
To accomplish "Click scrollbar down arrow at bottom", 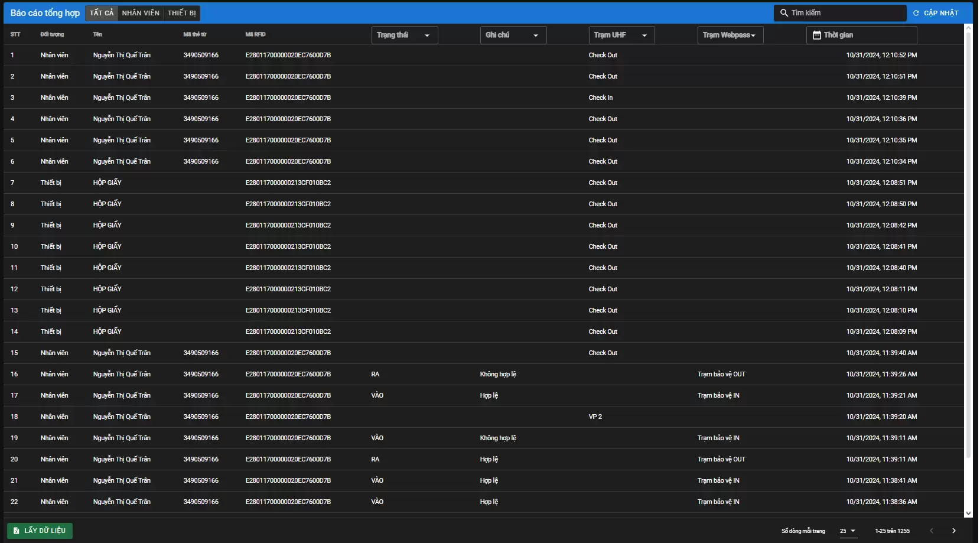I will coord(968,513).
